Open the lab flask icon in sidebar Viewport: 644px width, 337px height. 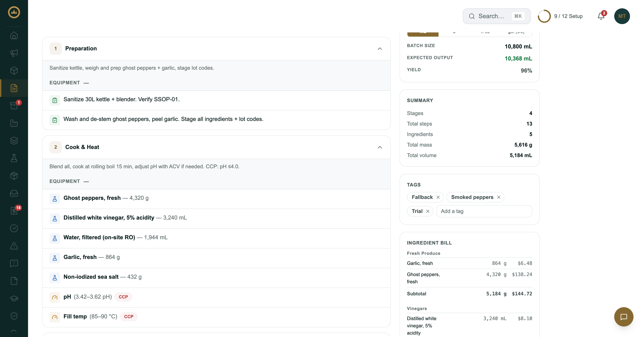click(14, 158)
